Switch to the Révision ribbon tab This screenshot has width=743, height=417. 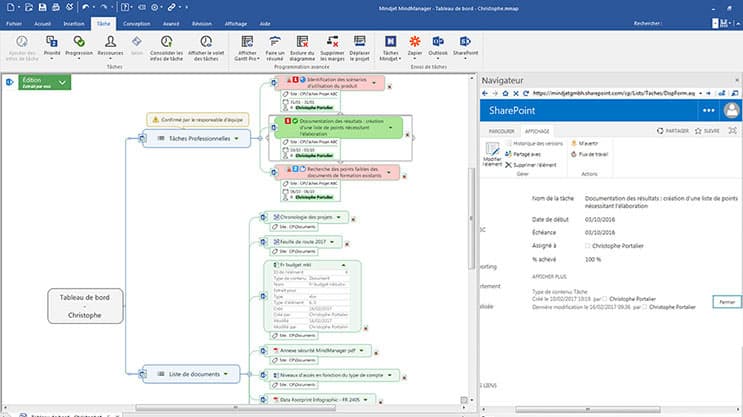coord(202,24)
